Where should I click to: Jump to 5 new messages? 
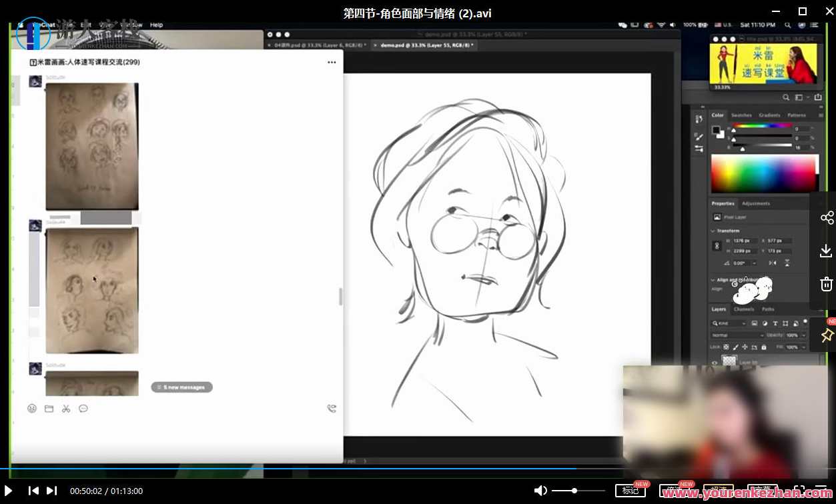(181, 387)
